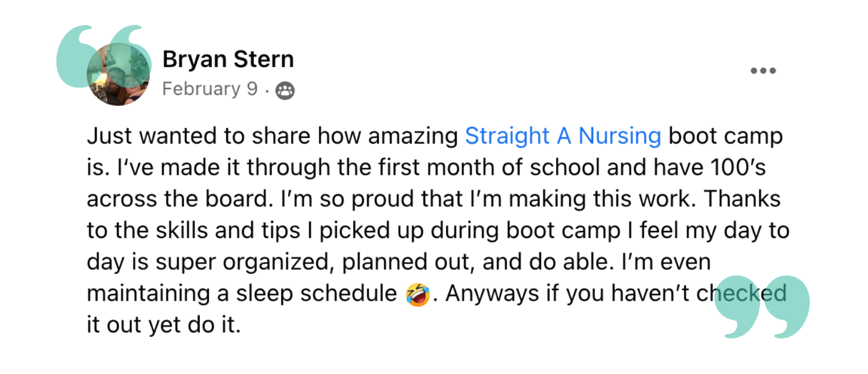Open the Bryan Stern profile name
Screen dimensions: 868x374
pos(228,59)
